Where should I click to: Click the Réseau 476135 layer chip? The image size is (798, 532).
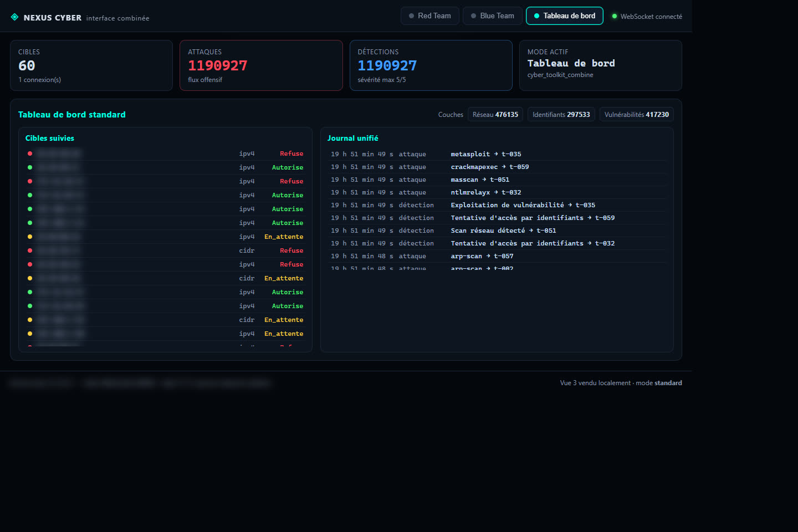click(x=495, y=114)
